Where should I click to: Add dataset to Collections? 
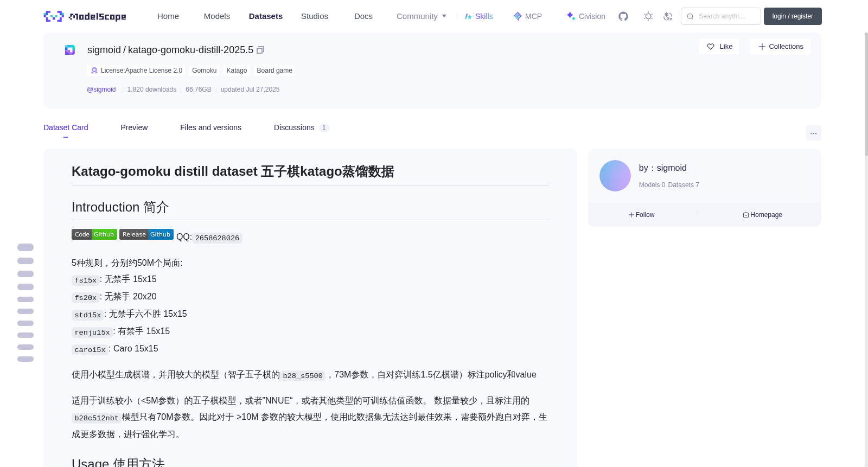point(780,47)
